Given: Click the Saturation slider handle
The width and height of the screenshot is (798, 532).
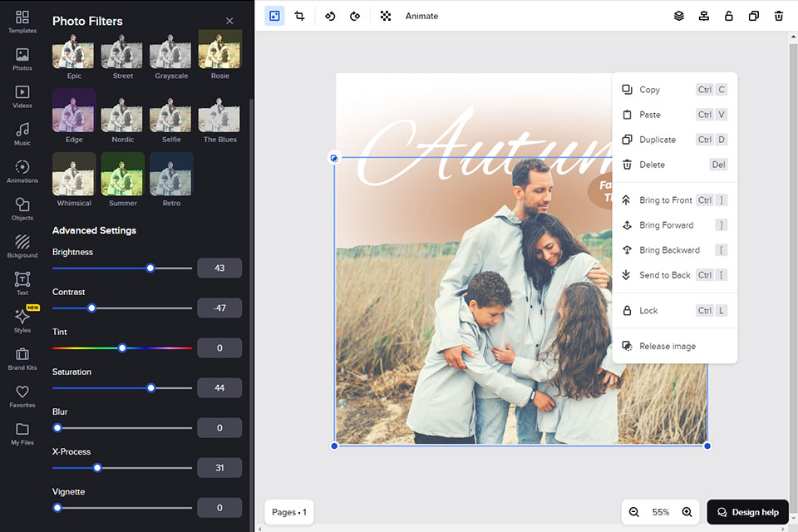Looking at the screenshot, I should (150, 388).
